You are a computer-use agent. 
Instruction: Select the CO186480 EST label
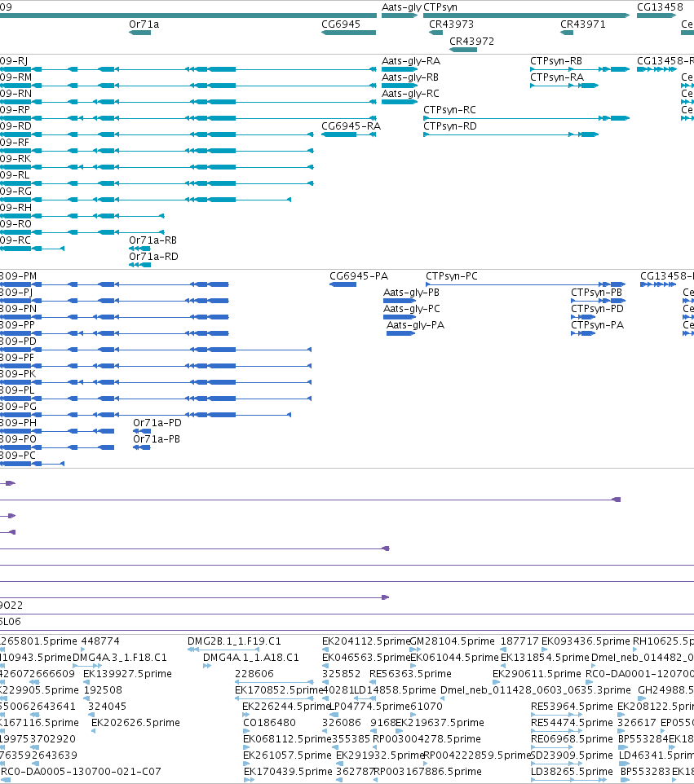[x=269, y=723]
